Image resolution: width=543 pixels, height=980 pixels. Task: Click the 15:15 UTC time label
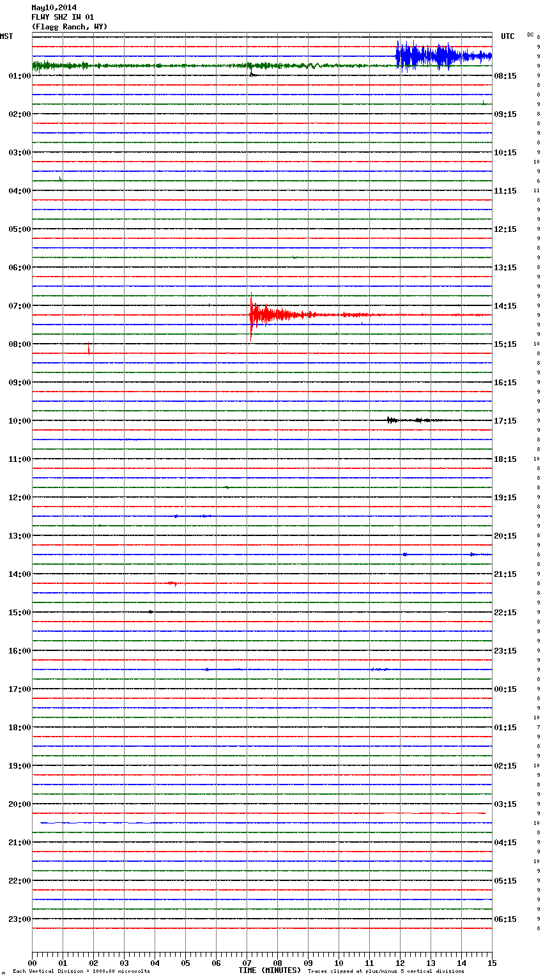click(x=505, y=344)
